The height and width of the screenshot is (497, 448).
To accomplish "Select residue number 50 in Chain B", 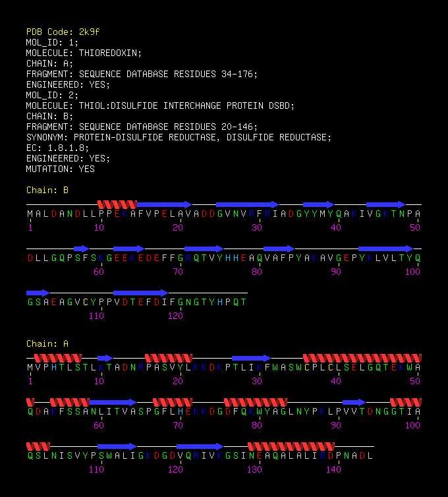I will [x=415, y=227].
